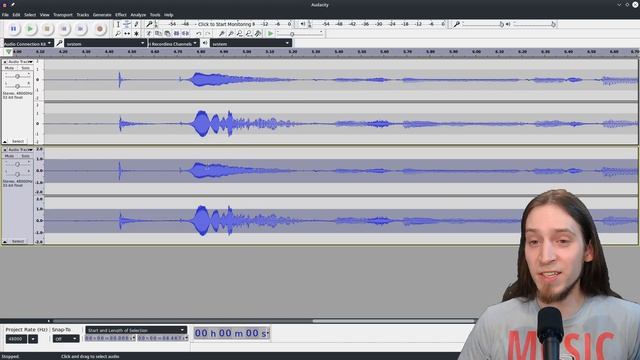The width and height of the screenshot is (640, 360).
Task: Click Skip to Start button
Action: (64, 29)
